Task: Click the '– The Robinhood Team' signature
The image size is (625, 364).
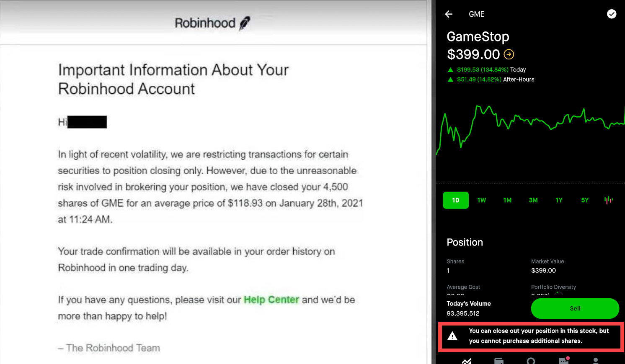Action: click(109, 348)
